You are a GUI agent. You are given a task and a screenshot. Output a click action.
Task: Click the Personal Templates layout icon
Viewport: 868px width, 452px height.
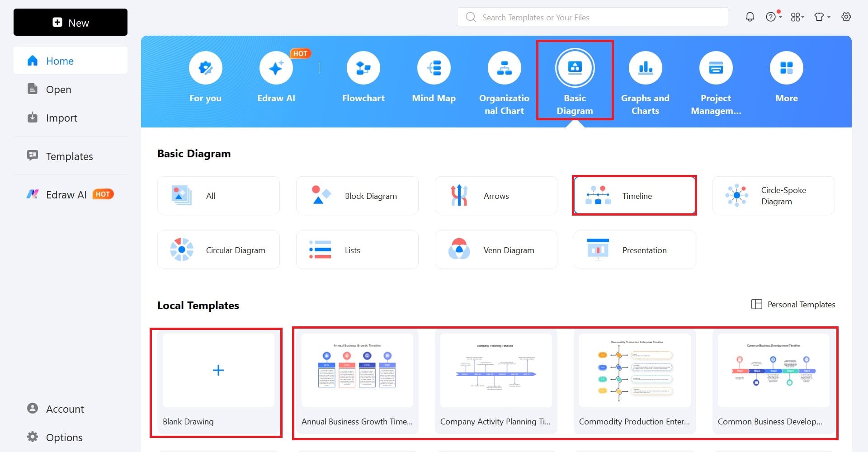coord(756,304)
